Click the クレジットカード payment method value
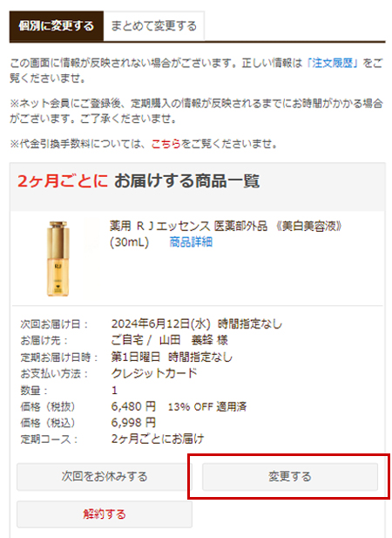 [154, 373]
